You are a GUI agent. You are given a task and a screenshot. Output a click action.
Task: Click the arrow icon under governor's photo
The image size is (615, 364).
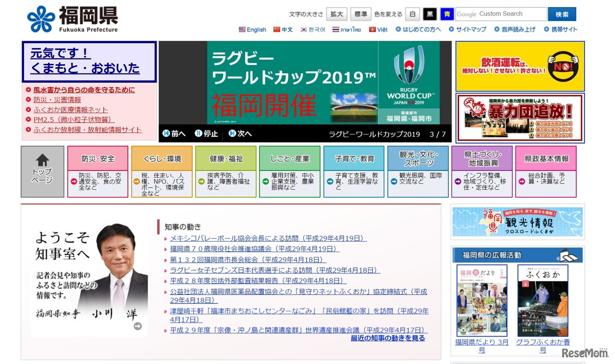(x=137, y=327)
